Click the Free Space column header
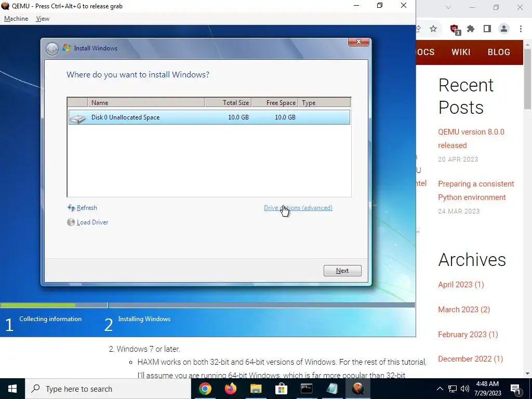Screen dimensions: 532x399 click(x=275, y=102)
